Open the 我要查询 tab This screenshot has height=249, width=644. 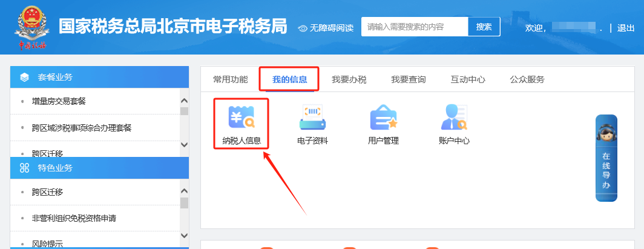[x=408, y=79]
